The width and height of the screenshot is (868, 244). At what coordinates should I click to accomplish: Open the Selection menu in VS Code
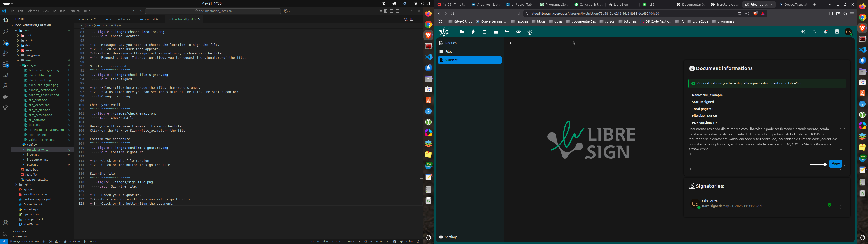click(x=33, y=11)
